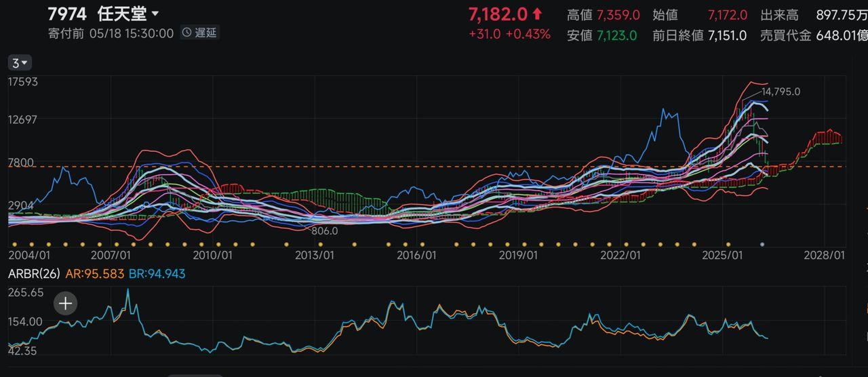Click the 2010/01 date on time axis

coord(212,256)
